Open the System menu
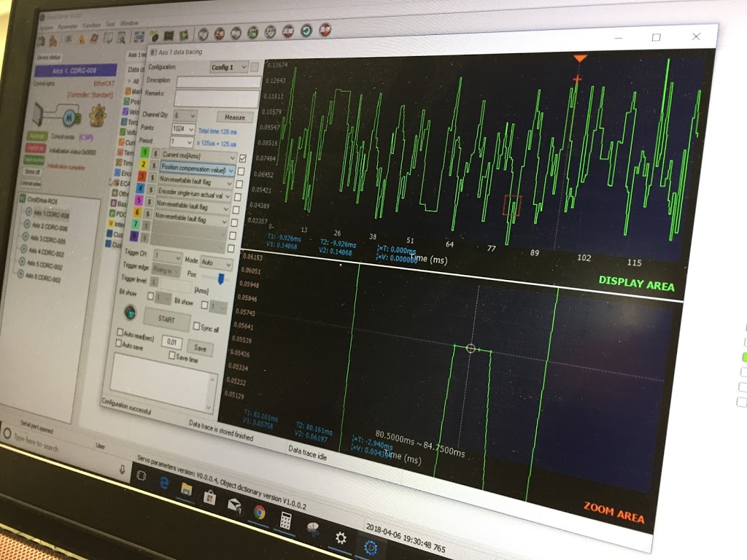This screenshot has width=747, height=560. 46,28
